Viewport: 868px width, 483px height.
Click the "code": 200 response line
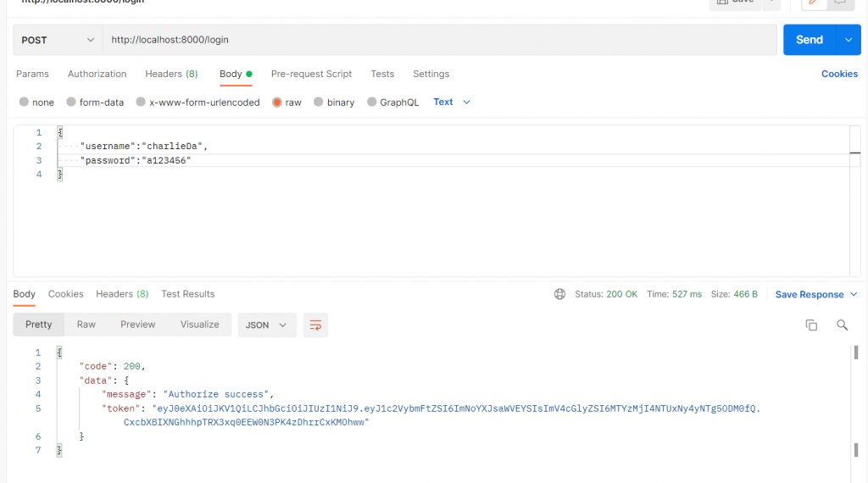113,366
